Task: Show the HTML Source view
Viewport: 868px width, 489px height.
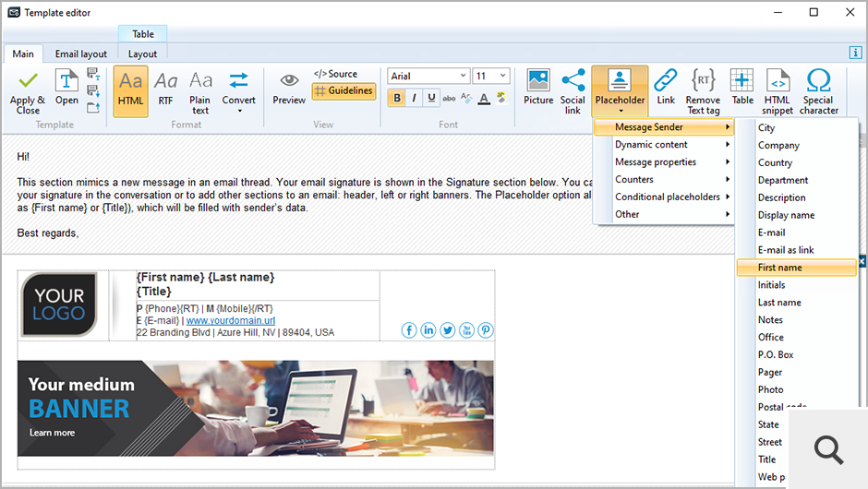Action: [x=335, y=74]
